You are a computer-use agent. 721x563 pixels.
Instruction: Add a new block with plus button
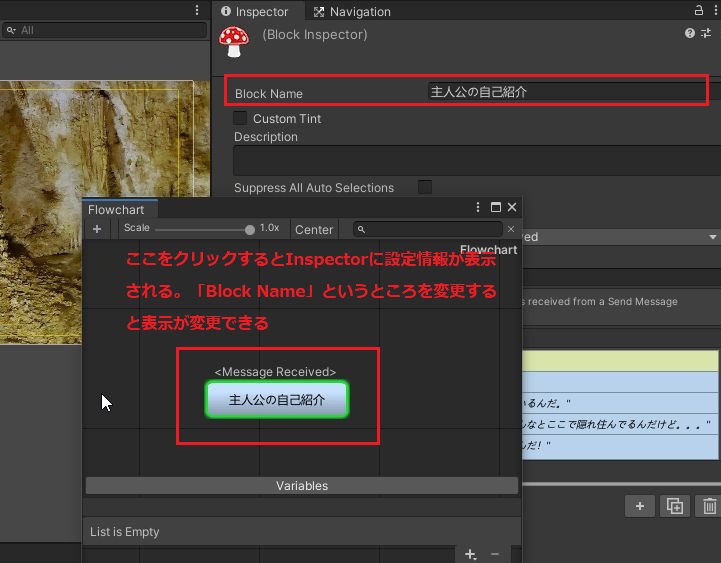click(97, 229)
